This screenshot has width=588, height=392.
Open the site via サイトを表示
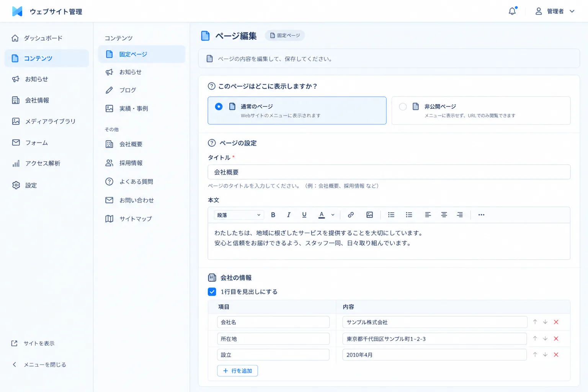click(x=33, y=343)
